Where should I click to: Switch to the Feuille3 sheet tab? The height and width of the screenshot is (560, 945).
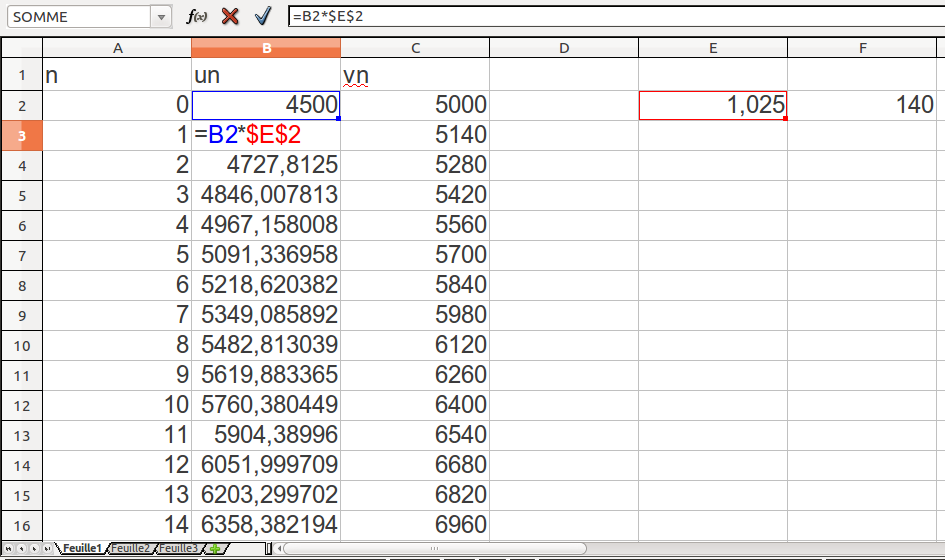178,549
